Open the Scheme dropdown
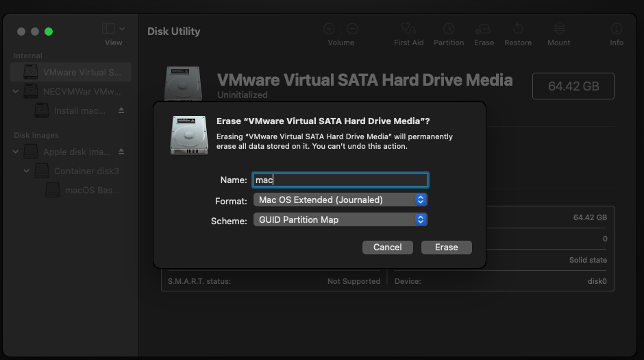Screen dimensions: 644x360 (340, 219)
